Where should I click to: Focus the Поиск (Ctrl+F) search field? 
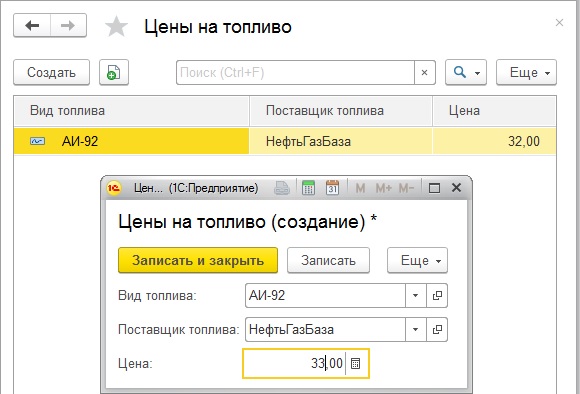pyautogui.click(x=295, y=73)
